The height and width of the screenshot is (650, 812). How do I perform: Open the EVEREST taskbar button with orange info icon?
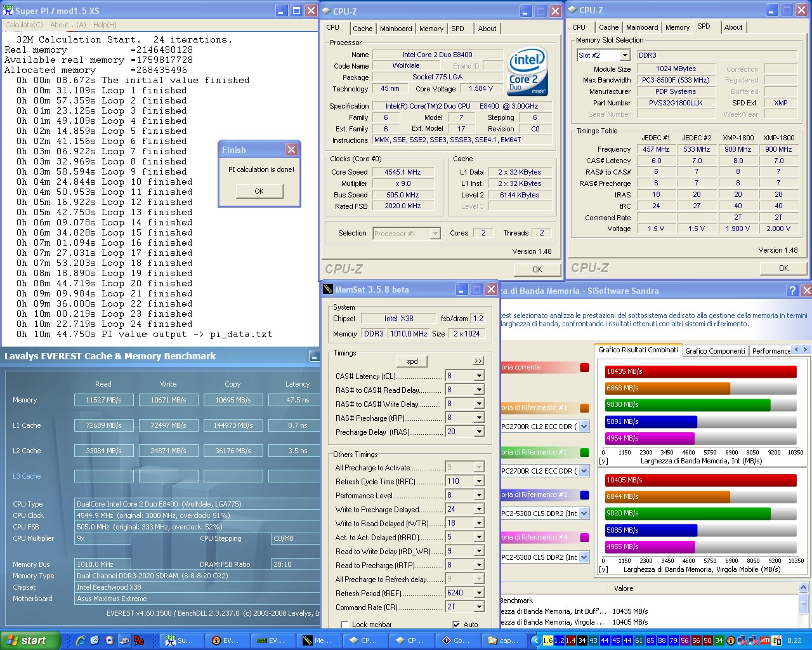[228, 640]
